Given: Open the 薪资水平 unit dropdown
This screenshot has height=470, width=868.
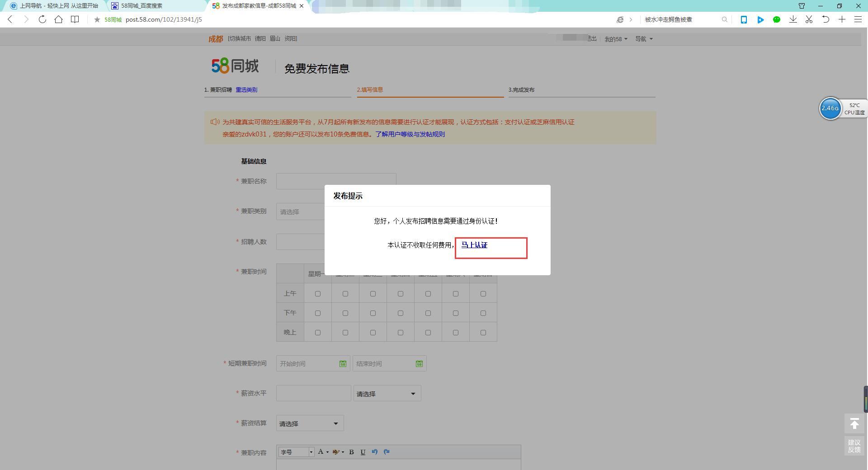Looking at the screenshot, I should point(387,393).
